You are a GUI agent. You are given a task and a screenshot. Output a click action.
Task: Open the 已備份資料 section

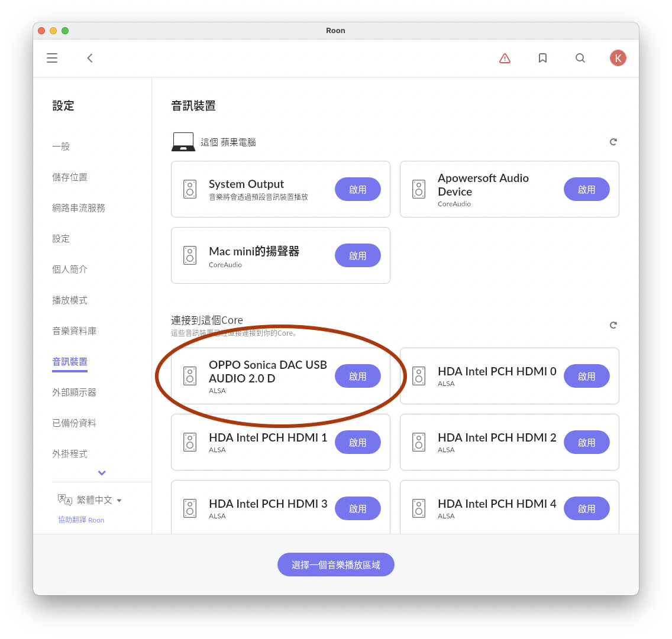point(74,423)
